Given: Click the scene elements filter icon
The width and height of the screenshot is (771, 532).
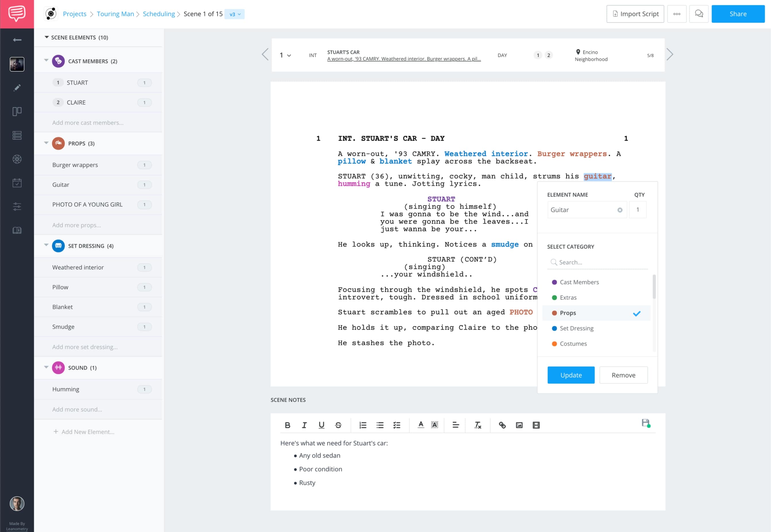Looking at the screenshot, I should (16, 206).
